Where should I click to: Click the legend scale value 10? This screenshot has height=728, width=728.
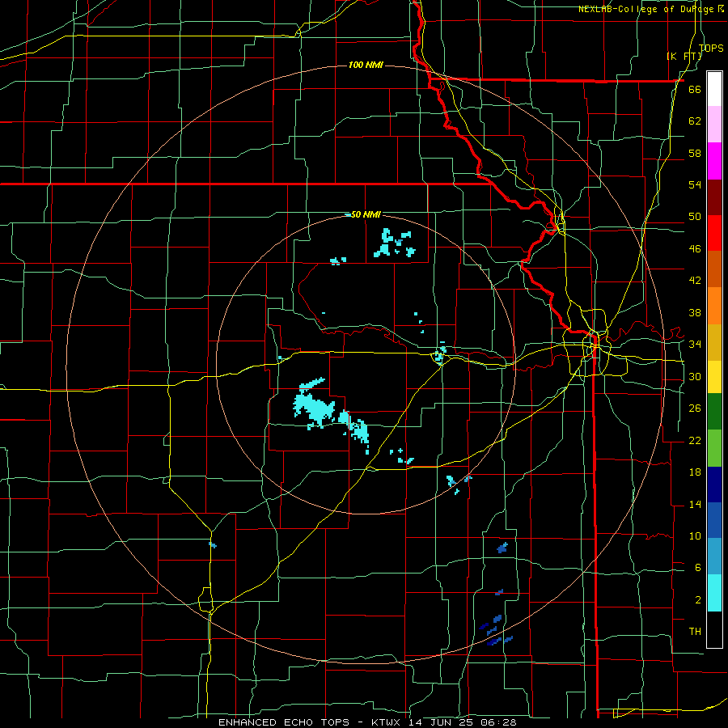pyautogui.click(x=695, y=536)
